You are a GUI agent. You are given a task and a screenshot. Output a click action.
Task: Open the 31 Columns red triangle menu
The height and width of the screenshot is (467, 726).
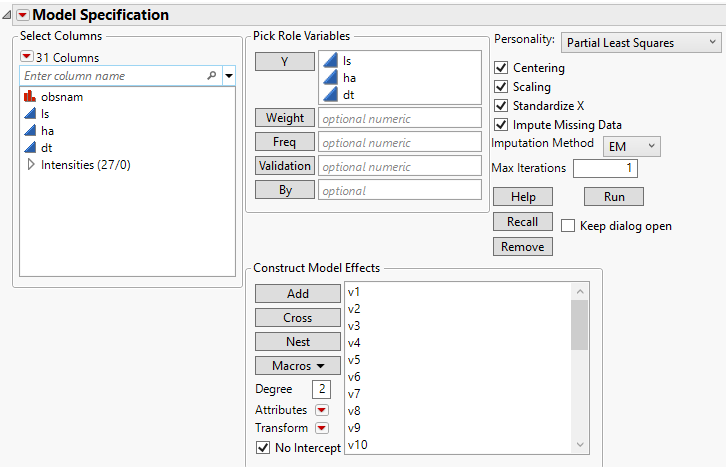[27, 57]
